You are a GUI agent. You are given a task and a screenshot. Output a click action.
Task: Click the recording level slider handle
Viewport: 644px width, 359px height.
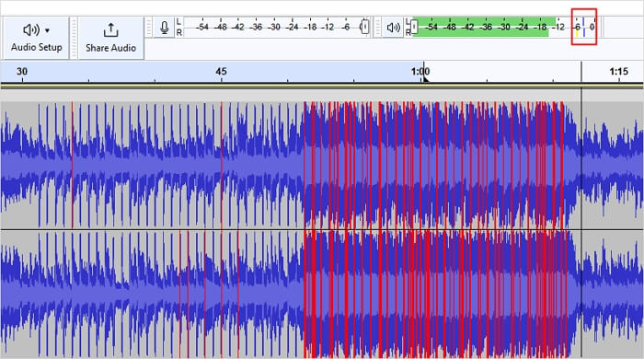364,27
